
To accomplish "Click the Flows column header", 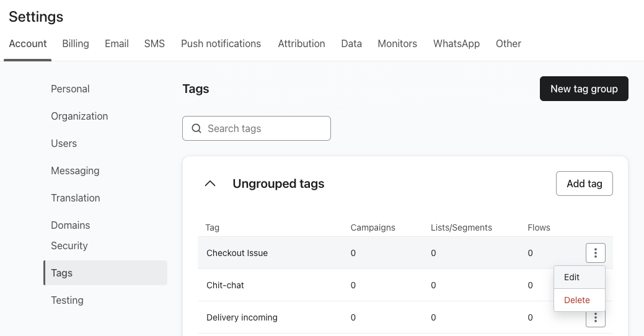I will [x=539, y=228].
